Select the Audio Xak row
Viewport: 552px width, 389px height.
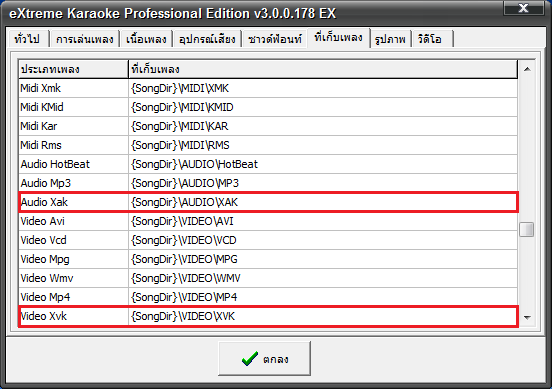coord(268,202)
